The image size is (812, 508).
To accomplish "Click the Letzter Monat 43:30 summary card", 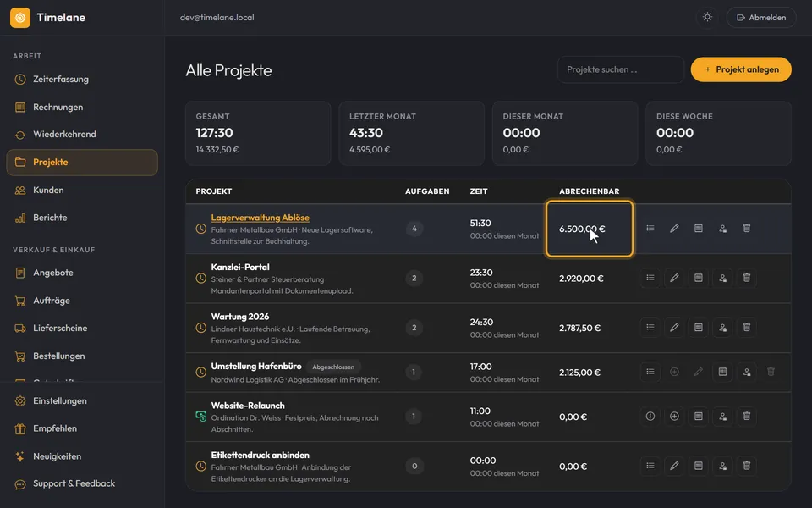I will click(412, 133).
